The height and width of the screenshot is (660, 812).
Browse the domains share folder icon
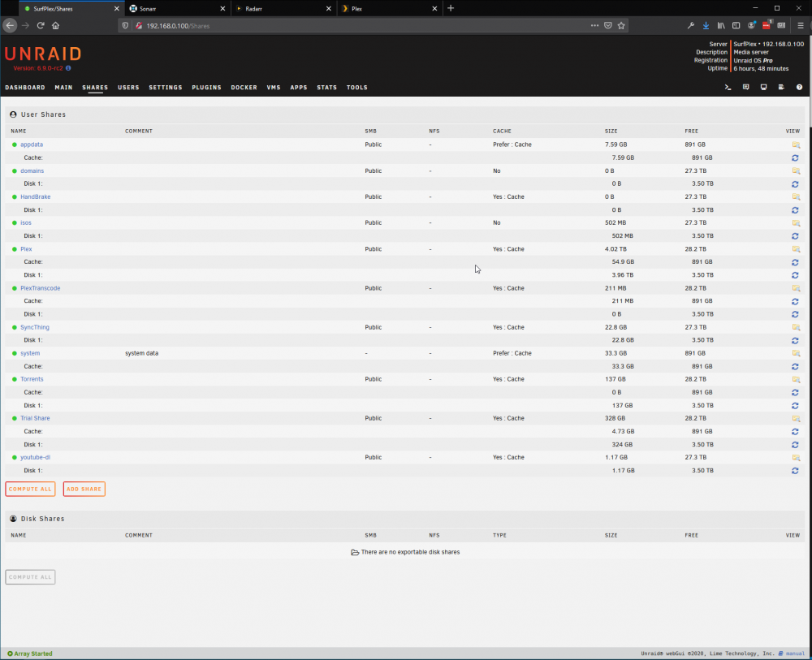[x=796, y=170]
